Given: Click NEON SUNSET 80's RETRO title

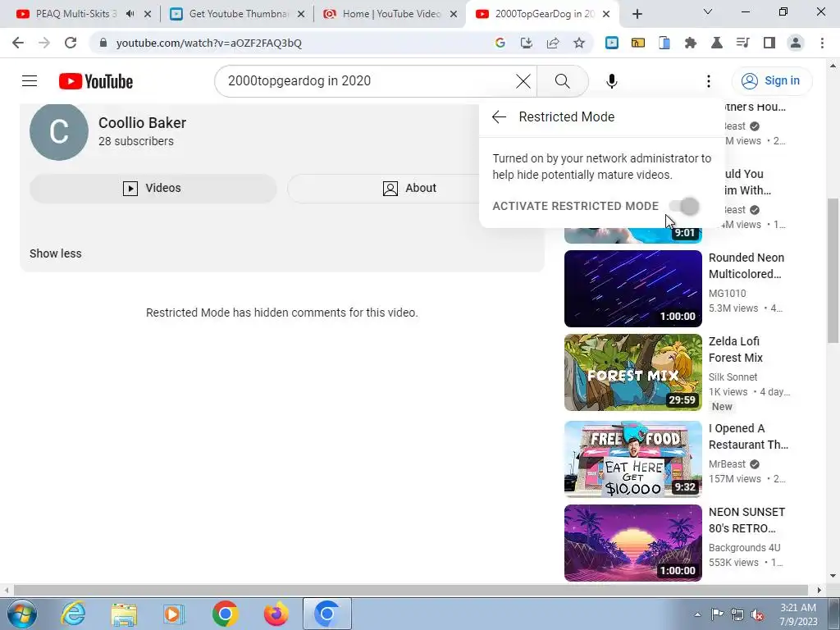Looking at the screenshot, I should [x=746, y=520].
